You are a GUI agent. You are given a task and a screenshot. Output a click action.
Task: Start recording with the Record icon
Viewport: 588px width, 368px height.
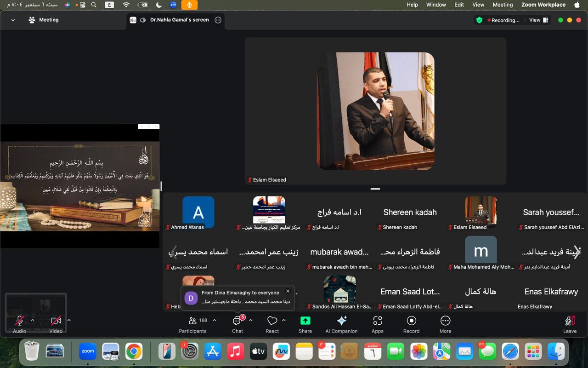[x=411, y=324]
